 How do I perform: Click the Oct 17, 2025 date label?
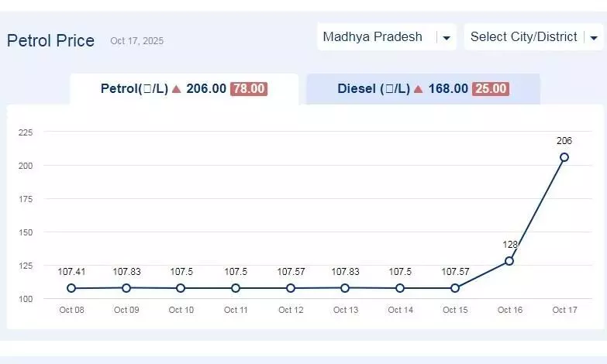tap(136, 41)
